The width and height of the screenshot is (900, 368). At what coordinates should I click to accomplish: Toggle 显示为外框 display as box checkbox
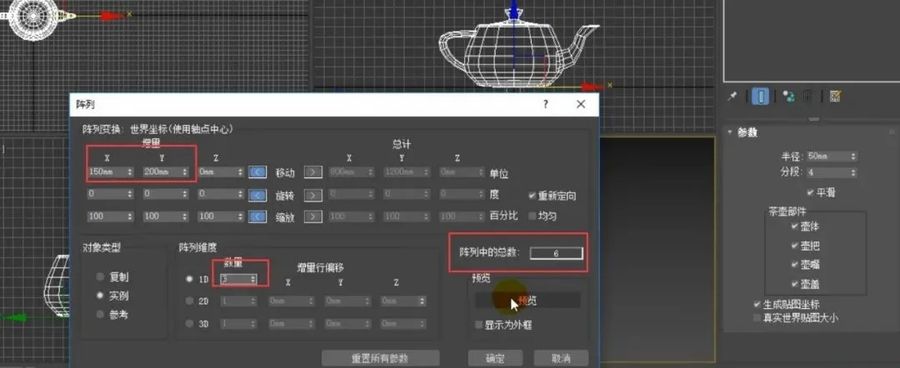(479, 325)
